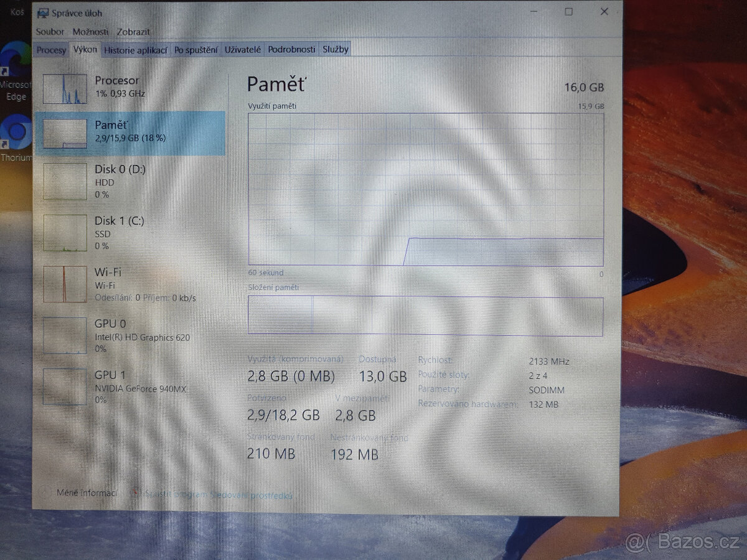Screen dimensions: 747x560
Task: Open the Možnosti menu
Action: tap(92, 31)
